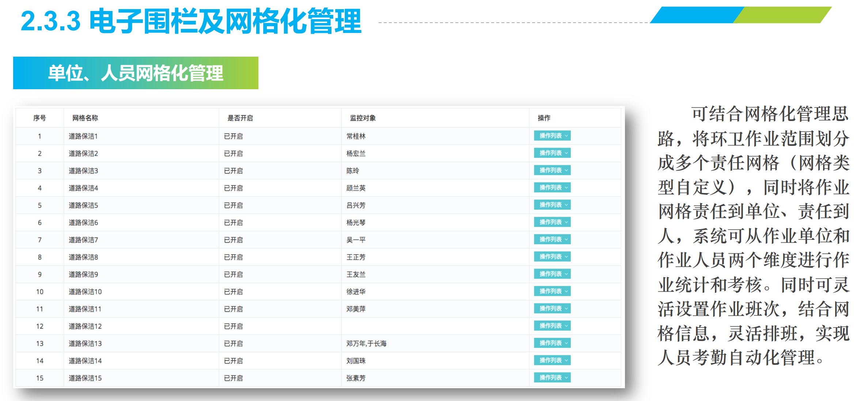The width and height of the screenshot is (868, 401).
Task: Select the 序号 column header
Action: [x=39, y=118]
